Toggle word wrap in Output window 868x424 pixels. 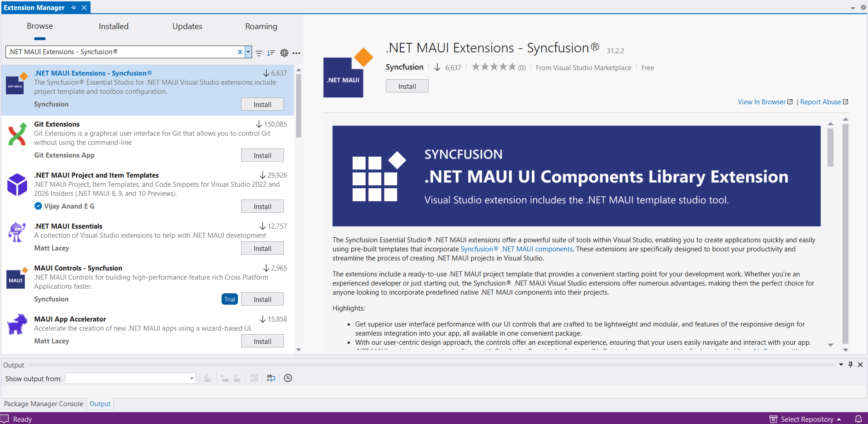(271, 378)
